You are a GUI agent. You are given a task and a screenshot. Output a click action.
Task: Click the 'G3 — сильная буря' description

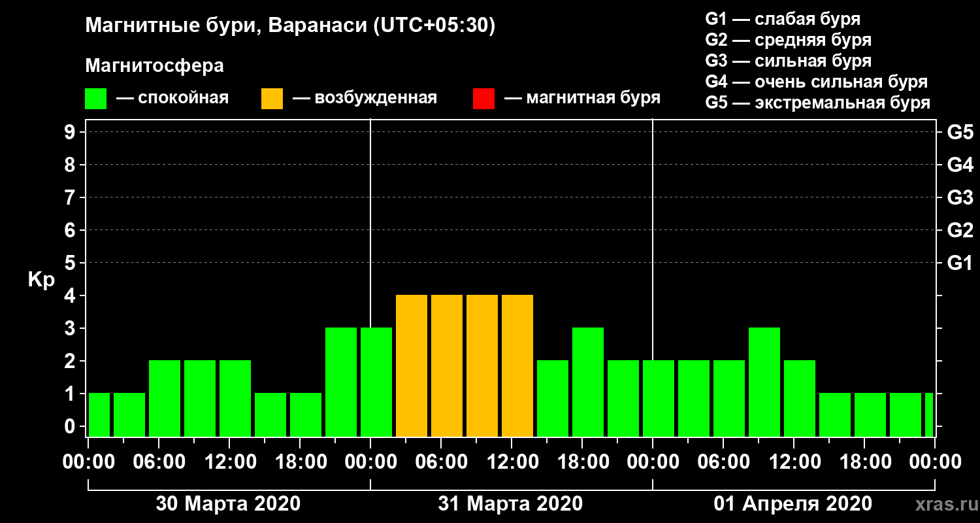[788, 61]
